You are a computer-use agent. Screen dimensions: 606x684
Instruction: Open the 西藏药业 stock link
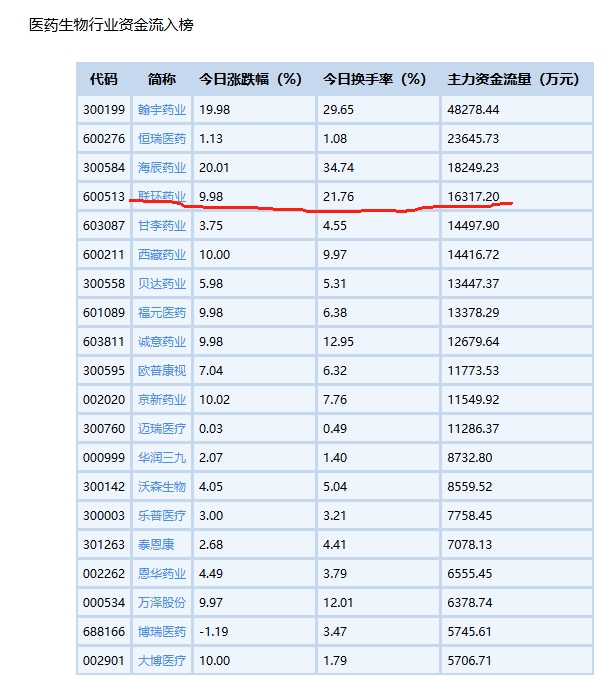pos(162,255)
